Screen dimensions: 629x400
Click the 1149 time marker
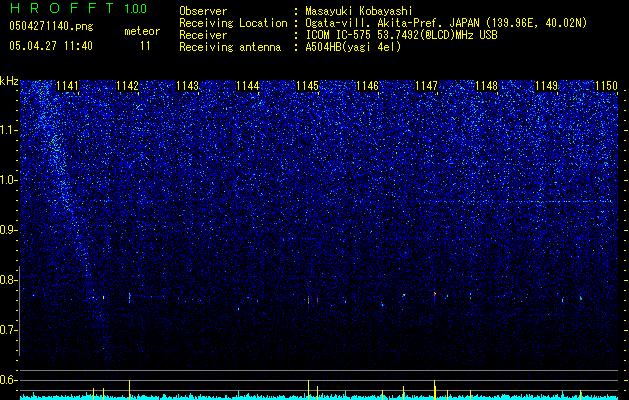coord(546,86)
